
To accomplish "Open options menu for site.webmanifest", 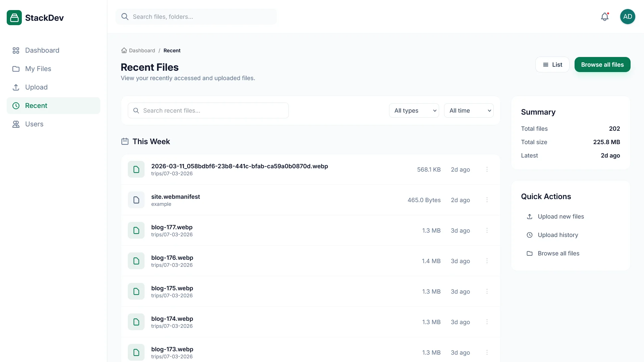I will pyautogui.click(x=487, y=200).
